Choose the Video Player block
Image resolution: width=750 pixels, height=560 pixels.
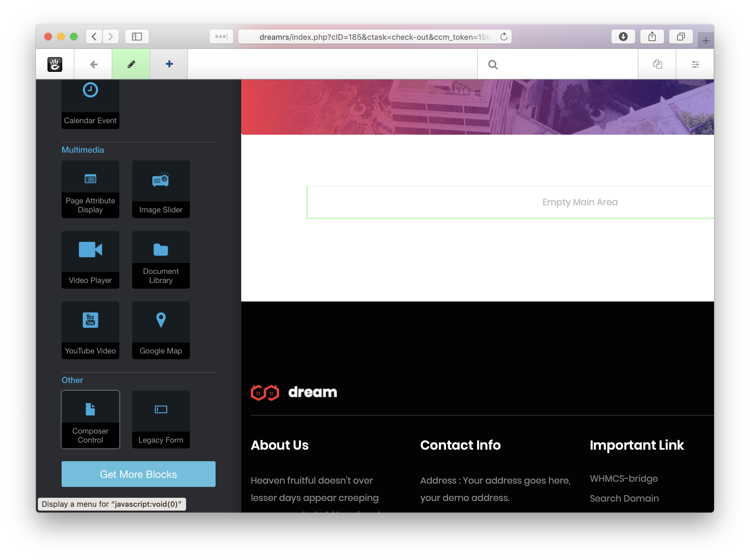(x=90, y=260)
